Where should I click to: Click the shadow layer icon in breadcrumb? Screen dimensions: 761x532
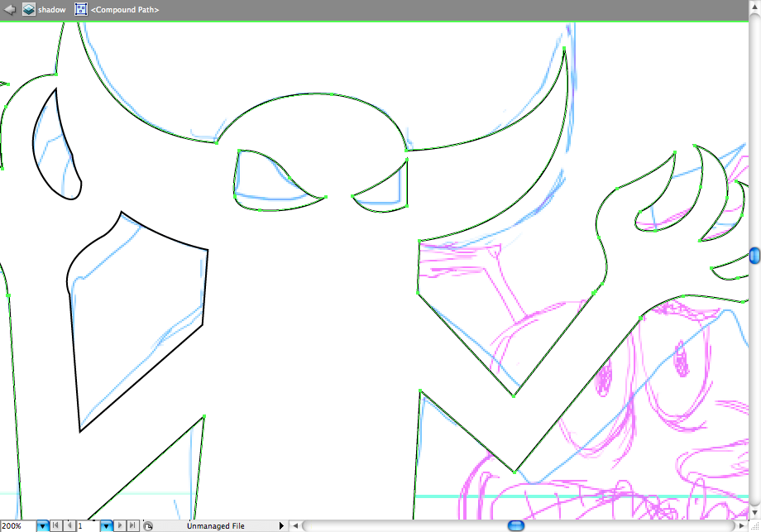tap(29, 9)
